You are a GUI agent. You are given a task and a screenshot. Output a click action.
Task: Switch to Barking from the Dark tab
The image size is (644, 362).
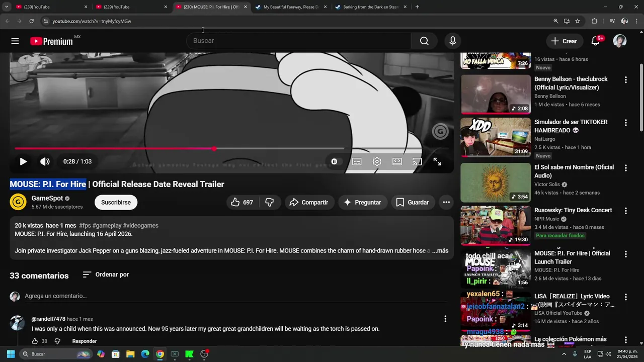pyautogui.click(x=371, y=7)
